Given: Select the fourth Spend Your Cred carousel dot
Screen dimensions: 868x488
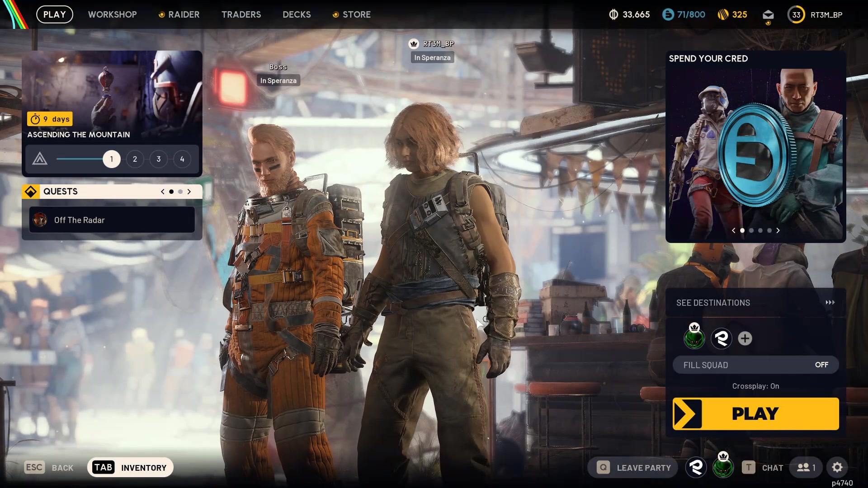Looking at the screenshot, I should [769, 230].
